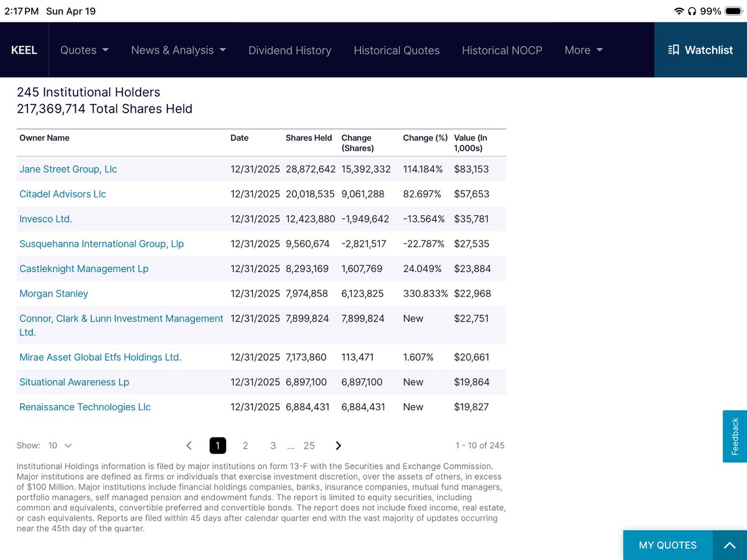The width and height of the screenshot is (747, 560).
Task: Click the Owner Name column header
Action: coord(44,138)
